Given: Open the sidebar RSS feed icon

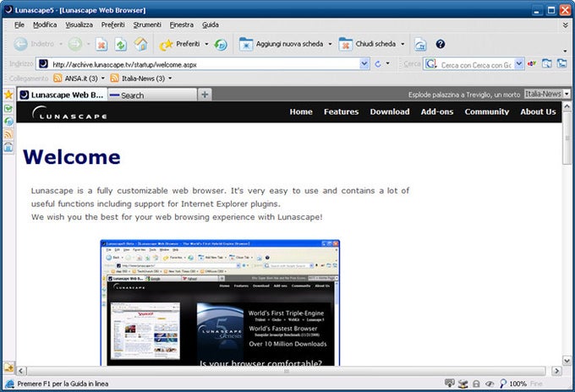Looking at the screenshot, I should coord(8,134).
